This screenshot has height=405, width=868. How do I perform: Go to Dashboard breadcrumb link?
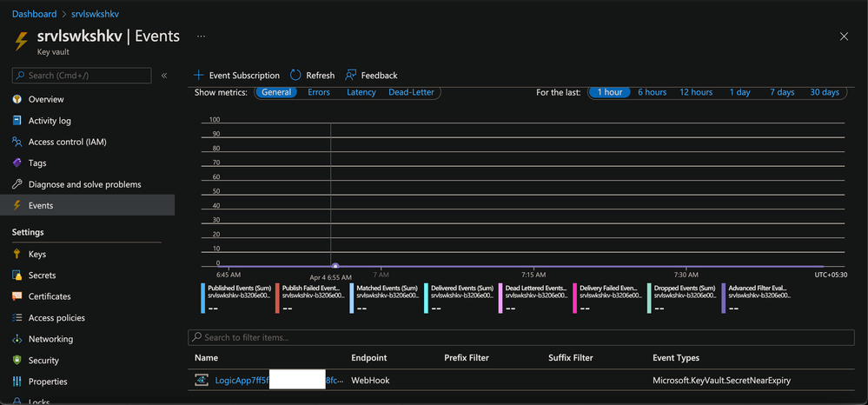click(35, 14)
